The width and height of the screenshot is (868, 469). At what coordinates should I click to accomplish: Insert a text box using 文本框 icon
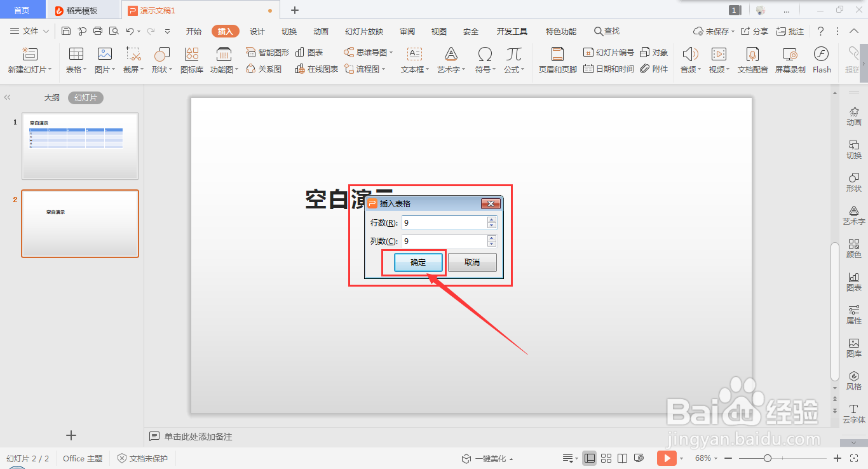(x=414, y=60)
